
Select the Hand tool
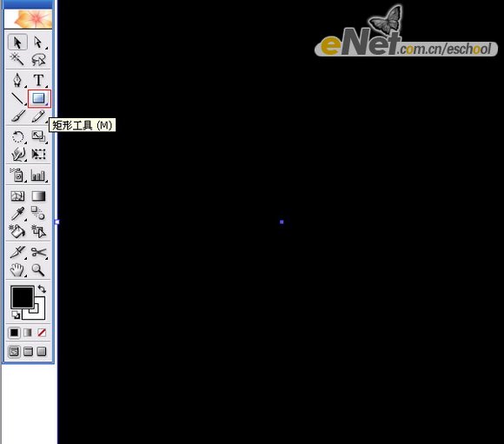[x=17, y=270]
